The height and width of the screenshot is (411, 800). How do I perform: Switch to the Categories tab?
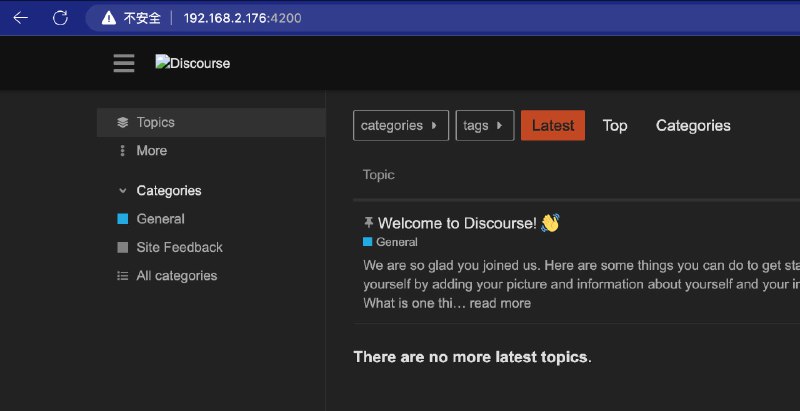tap(693, 126)
